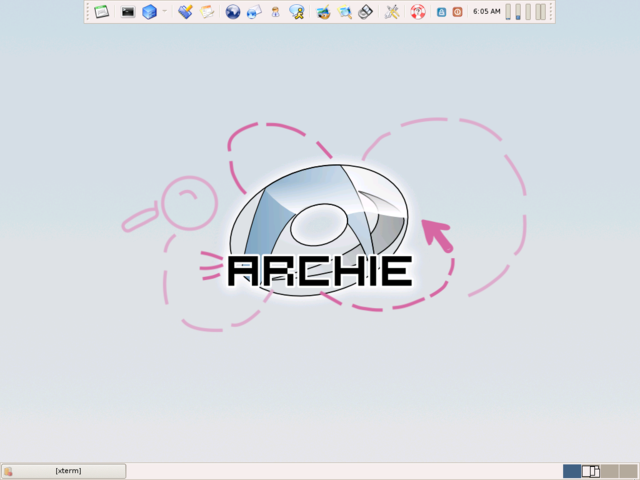
Task: Open help with the red lifebuoy icon
Action: point(418,12)
